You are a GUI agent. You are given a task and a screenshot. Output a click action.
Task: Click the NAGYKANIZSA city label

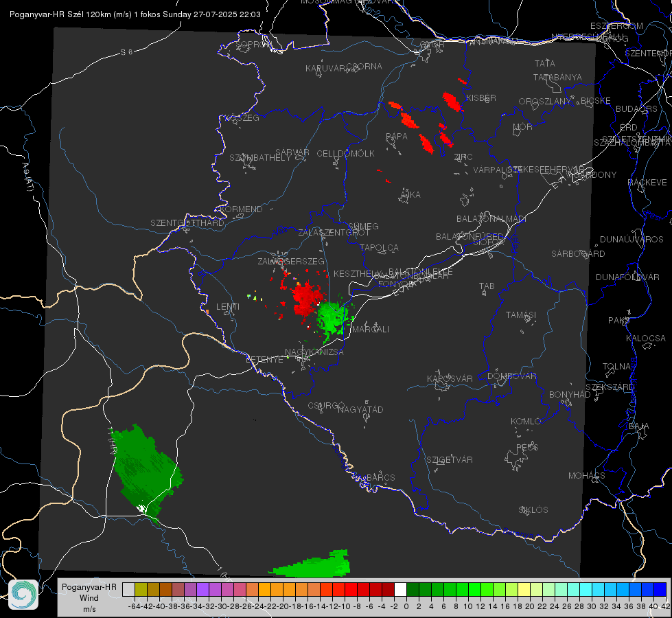coord(314,352)
